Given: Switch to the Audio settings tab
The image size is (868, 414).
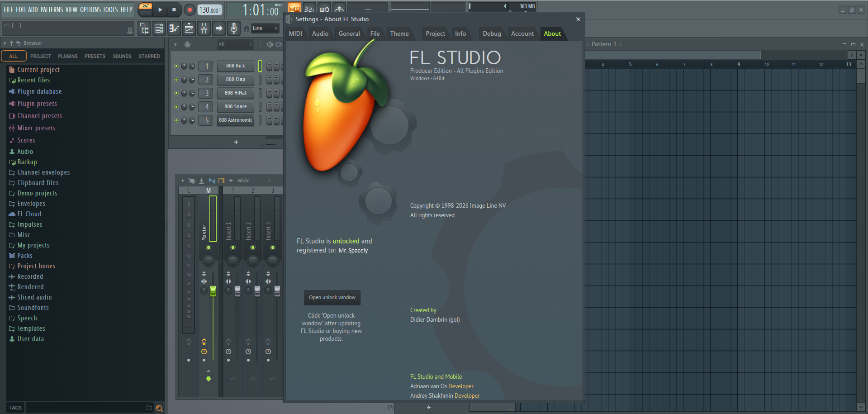Looking at the screenshot, I should [x=320, y=34].
